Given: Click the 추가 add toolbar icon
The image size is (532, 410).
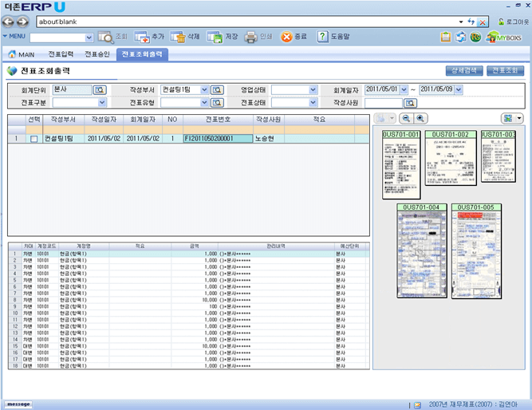Looking at the screenshot, I should (142, 37).
